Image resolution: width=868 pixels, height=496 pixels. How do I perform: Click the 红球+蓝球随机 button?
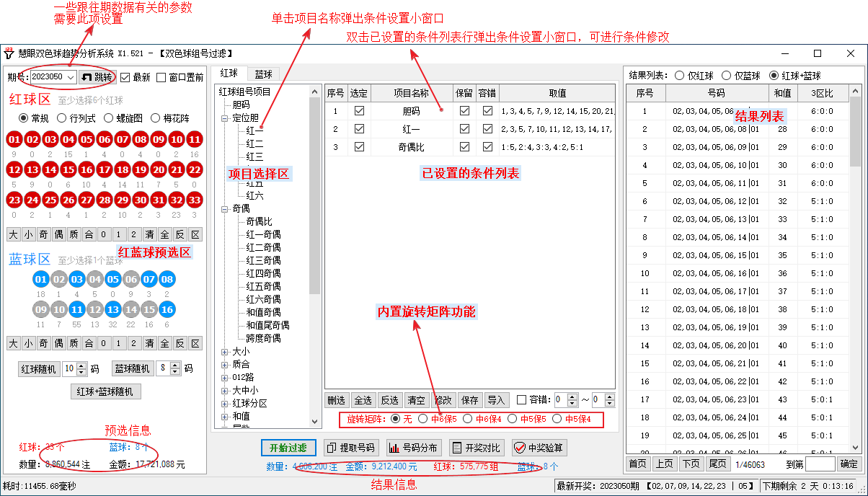[x=105, y=391]
